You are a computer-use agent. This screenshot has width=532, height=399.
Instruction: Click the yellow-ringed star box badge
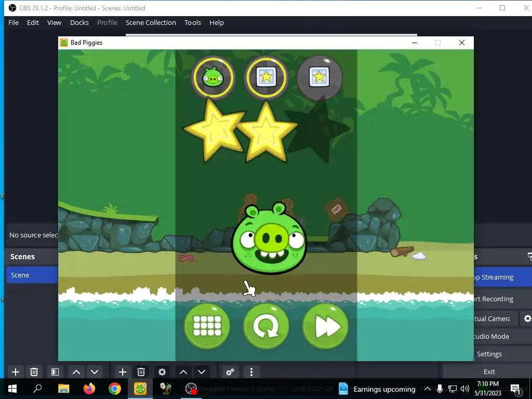click(267, 78)
